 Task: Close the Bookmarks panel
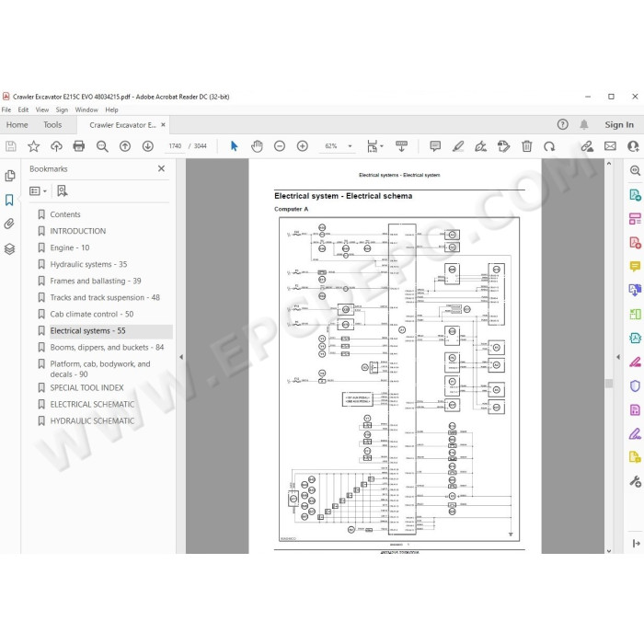pos(161,168)
